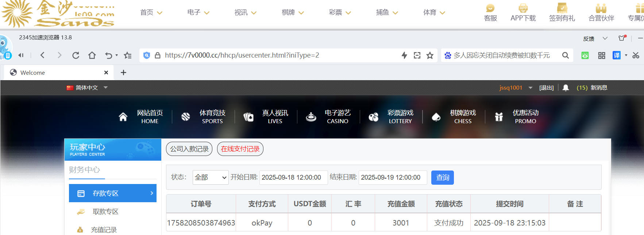Screen dimensions: 644x235
Task: Click the blue 查询 button
Action: coord(442,177)
